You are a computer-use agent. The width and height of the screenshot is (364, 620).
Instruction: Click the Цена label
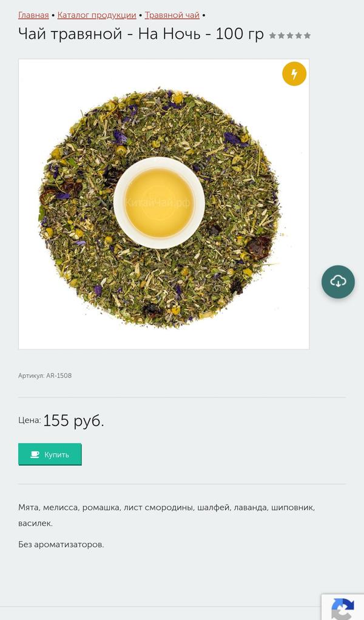[x=29, y=420]
